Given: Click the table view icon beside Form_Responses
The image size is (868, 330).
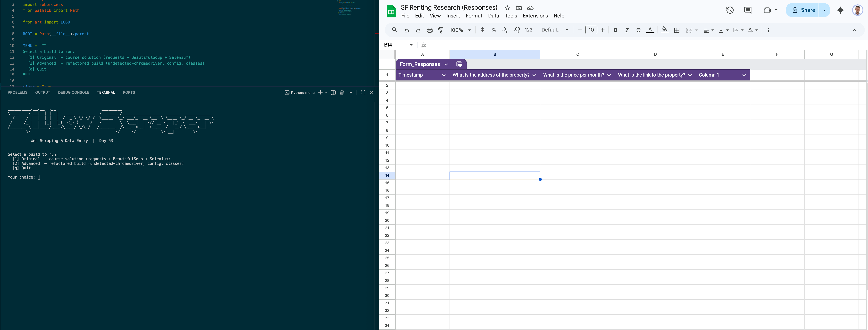Looking at the screenshot, I should coord(459,64).
